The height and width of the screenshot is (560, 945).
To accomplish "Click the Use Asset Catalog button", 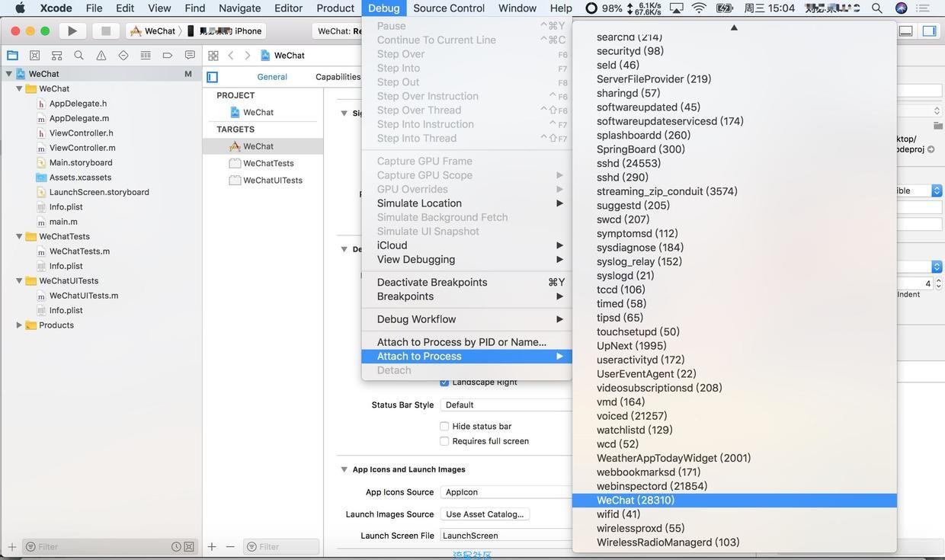I will (x=485, y=514).
